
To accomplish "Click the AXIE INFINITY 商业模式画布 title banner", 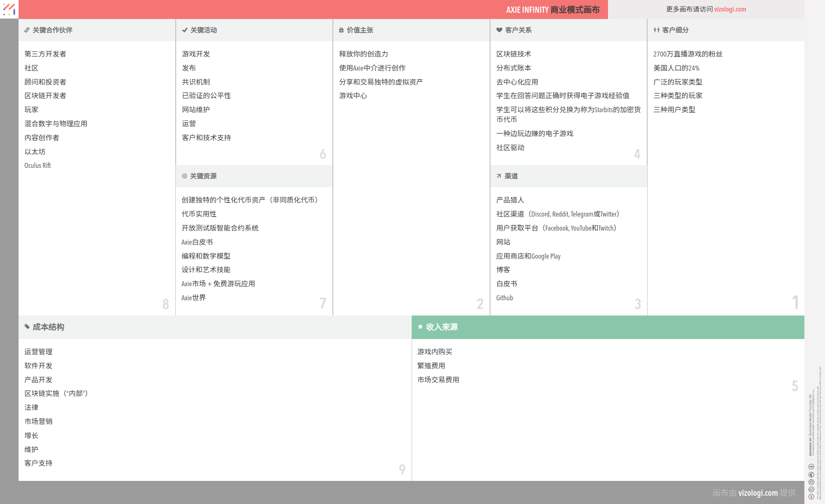I will [553, 9].
